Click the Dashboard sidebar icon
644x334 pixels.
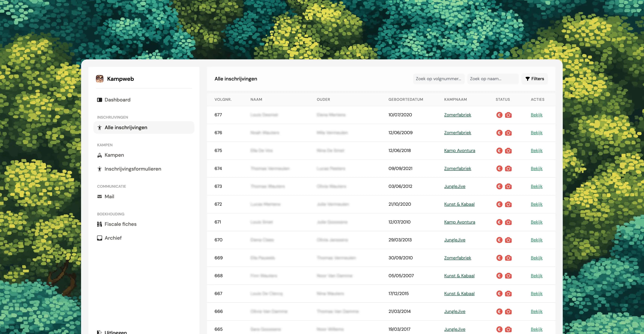point(99,100)
